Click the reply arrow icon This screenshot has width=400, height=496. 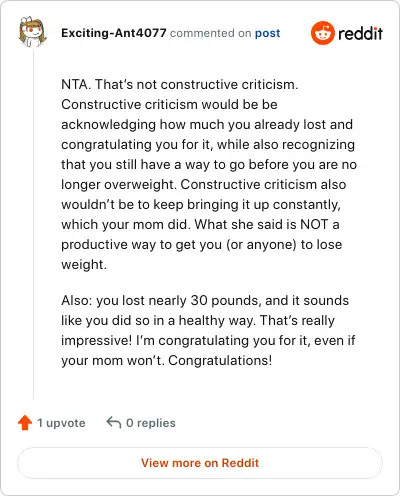114,422
